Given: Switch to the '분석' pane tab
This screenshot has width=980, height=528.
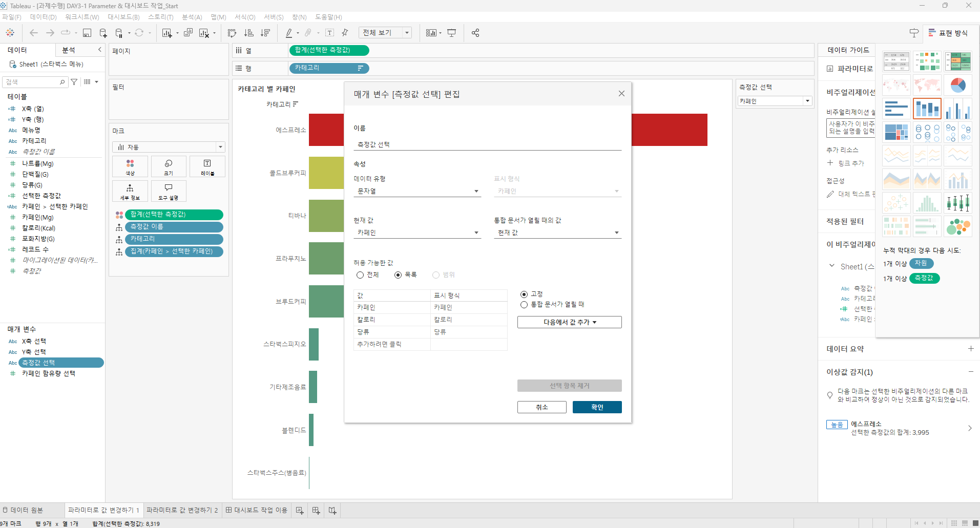Looking at the screenshot, I should coord(69,50).
